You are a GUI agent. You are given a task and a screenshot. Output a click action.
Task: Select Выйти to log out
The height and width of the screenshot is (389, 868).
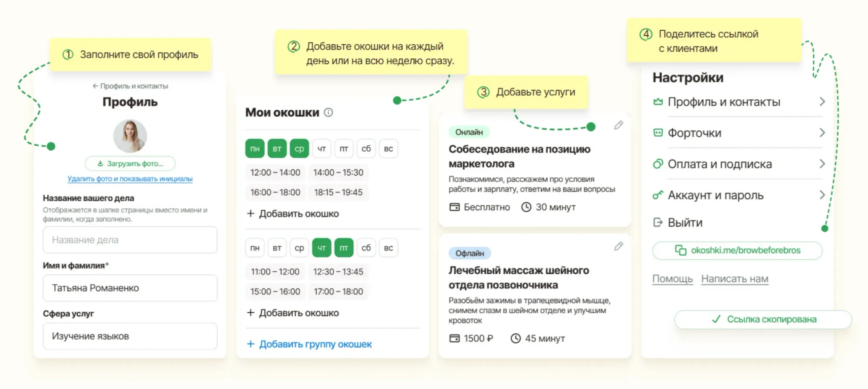click(677, 222)
